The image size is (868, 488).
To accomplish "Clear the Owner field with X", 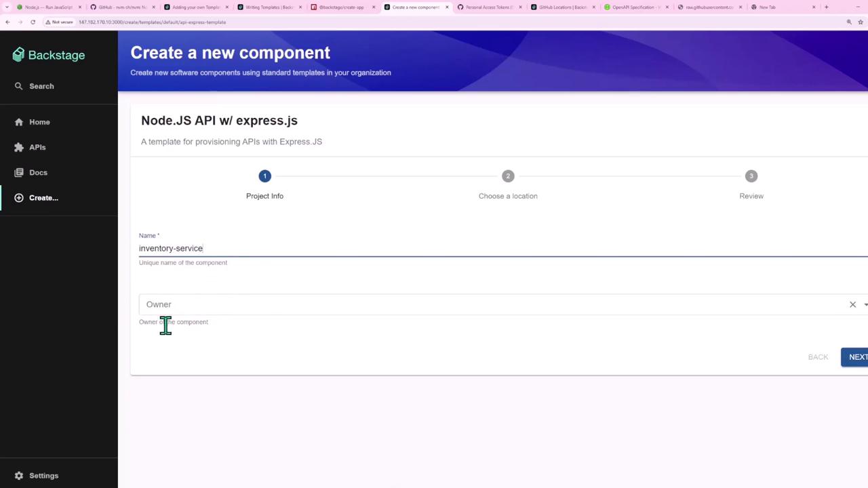I will (x=852, y=304).
